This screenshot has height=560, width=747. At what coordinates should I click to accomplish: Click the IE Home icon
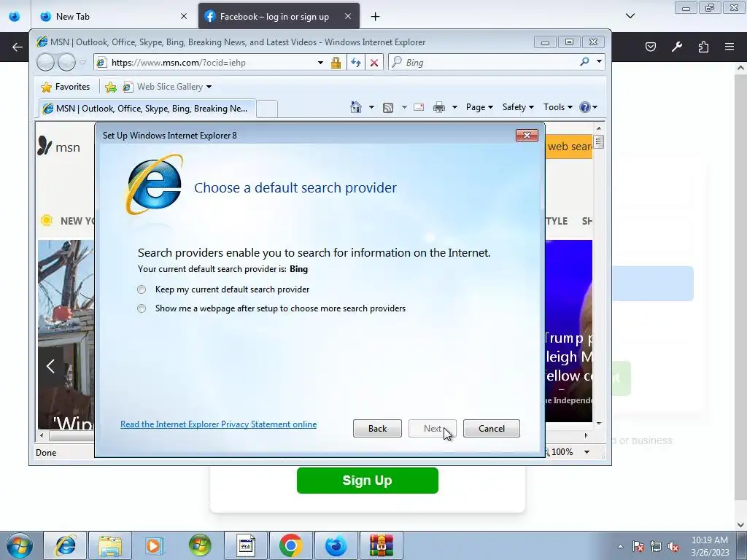click(x=355, y=107)
